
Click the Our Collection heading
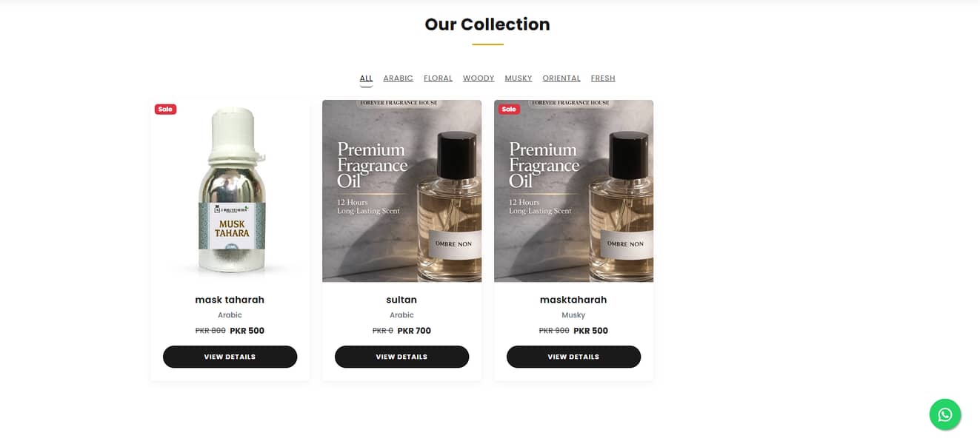click(x=487, y=24)
